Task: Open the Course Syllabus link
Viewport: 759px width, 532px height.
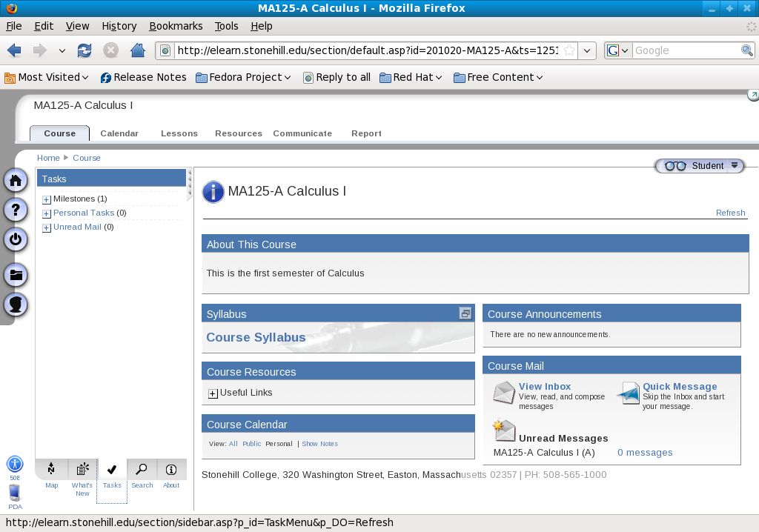Action: (256, 337)
